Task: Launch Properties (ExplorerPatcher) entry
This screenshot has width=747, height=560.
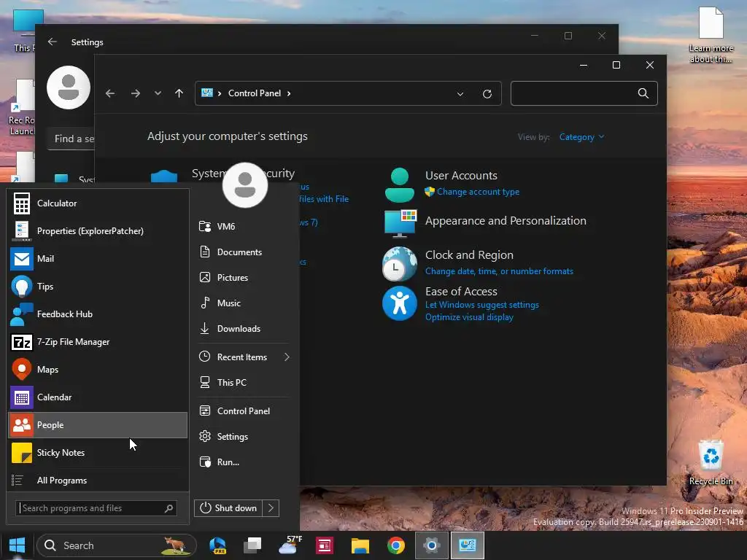Action: click(x=98, y=231)
